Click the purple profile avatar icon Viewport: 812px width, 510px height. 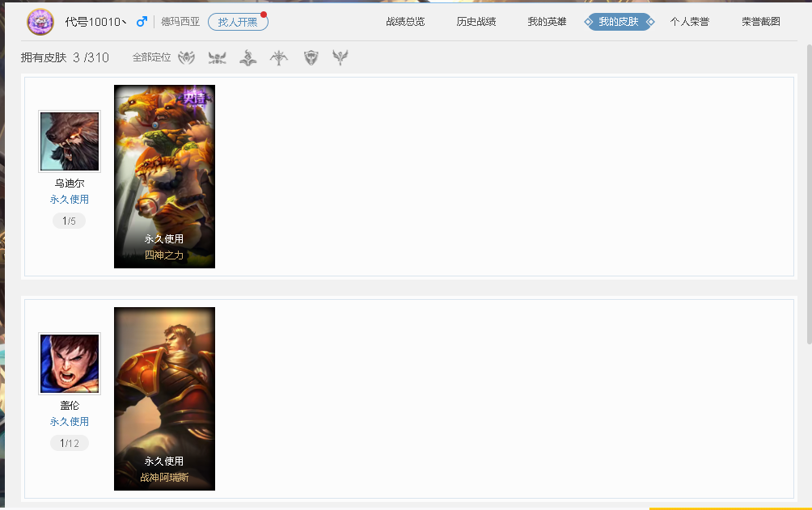pos(40,22)
